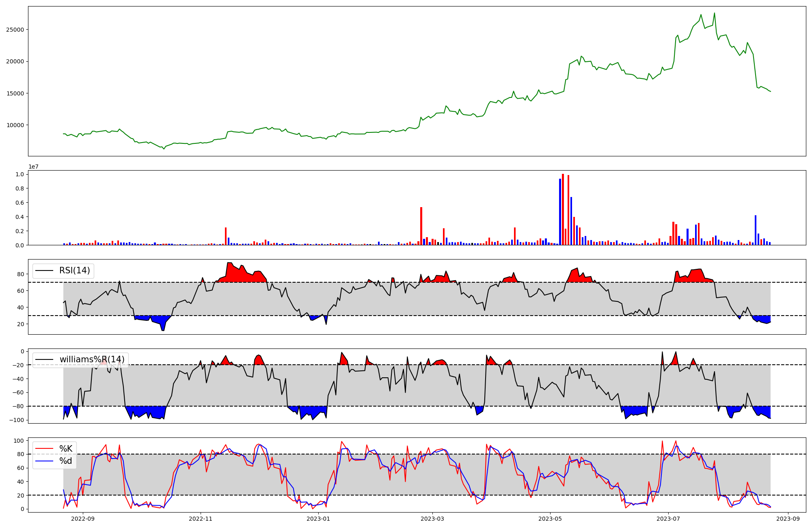Image resolution: width=812 pixels, height=528 pixels.
Task: Click the tallest red volume bar
Action: point(563,209)
